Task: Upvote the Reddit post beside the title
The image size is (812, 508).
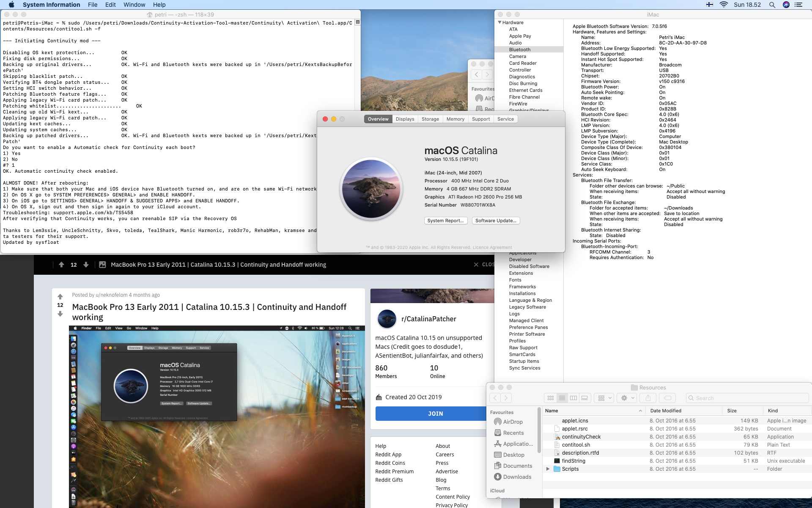Action: pyautogui.click(x=60, y=296)
